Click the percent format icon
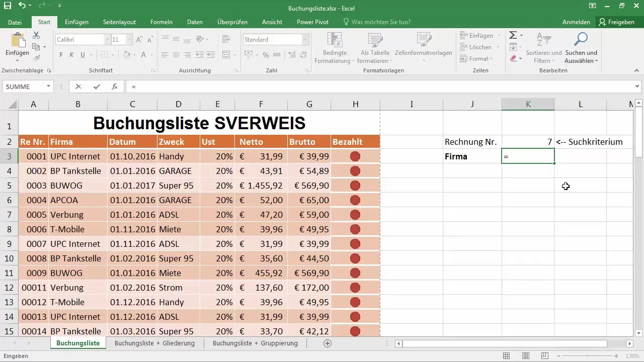This screenshot has width=644, height=362. (266, 55)
